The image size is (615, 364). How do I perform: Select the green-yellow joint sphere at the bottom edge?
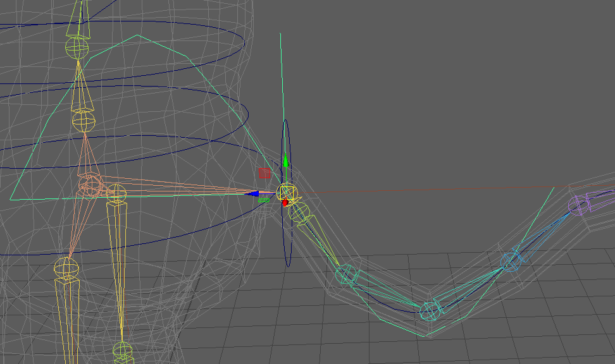tap(123, 350)
